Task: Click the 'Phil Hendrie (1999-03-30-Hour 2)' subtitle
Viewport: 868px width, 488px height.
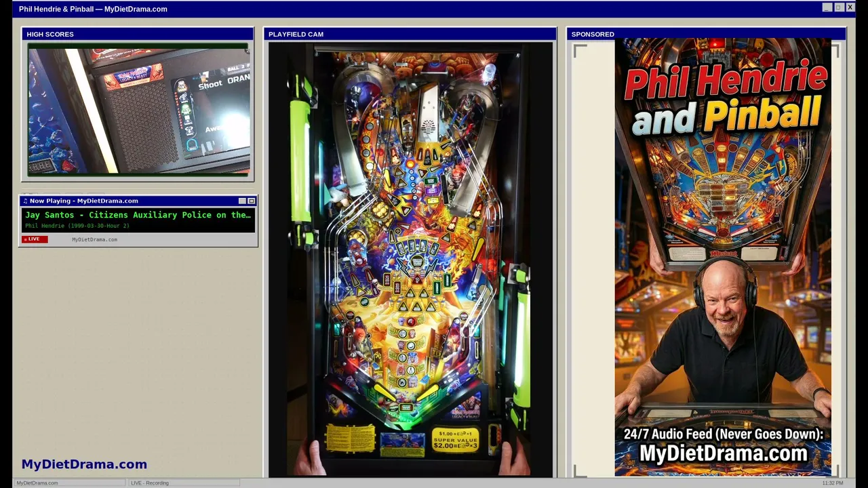Action: pyautogui.click(x=77, y=226)
